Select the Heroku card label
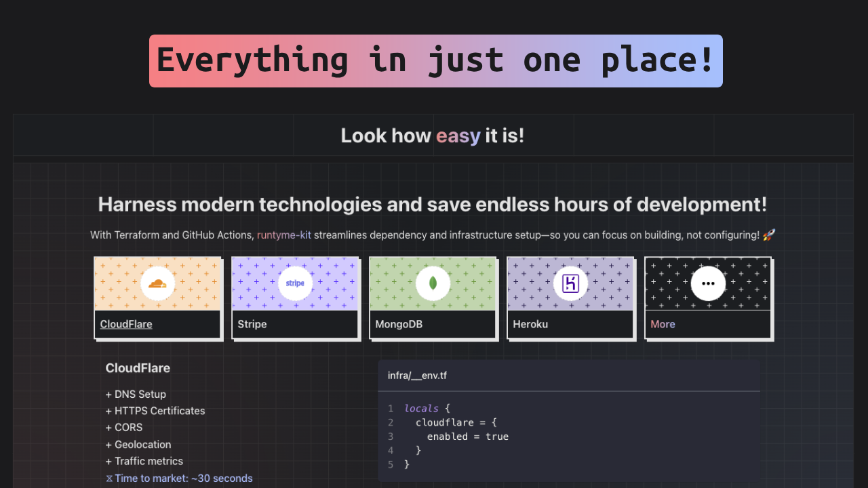This screenshot has height=488, width=868. point(530,324)
